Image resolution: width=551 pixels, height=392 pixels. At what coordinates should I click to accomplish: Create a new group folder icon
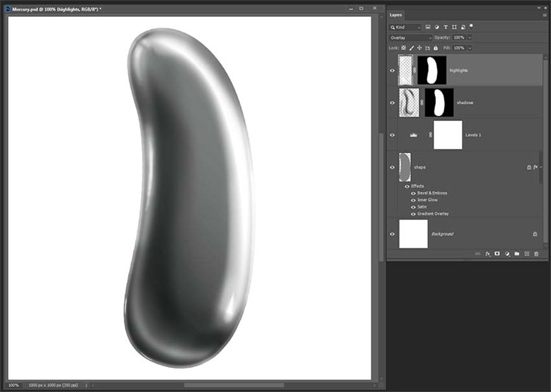click(x=517, y=254)
